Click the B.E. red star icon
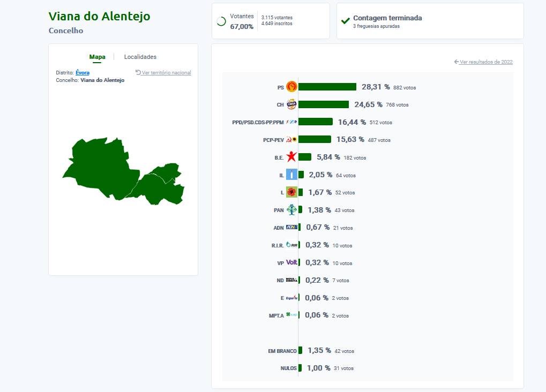The width and height of the screenshot is (546, 392). (x=291, y=157)
